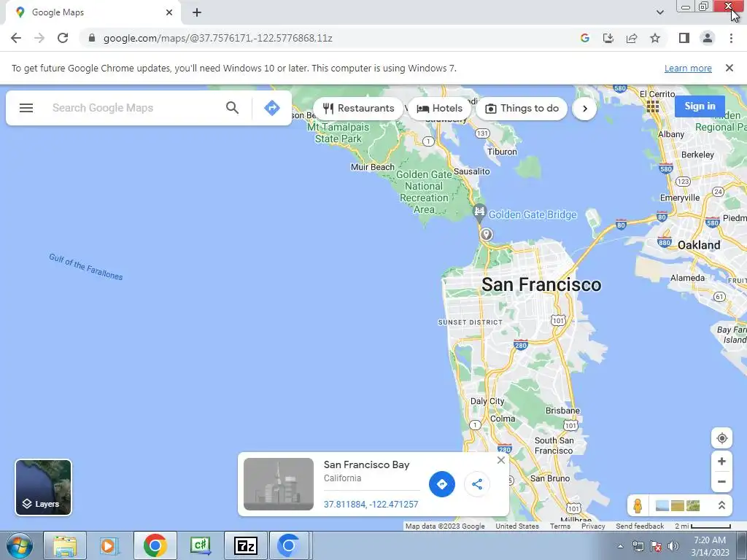The height and width of the screenshot is (560, 747).
Task: Click the Oakland map label
Action: [699, 245]
